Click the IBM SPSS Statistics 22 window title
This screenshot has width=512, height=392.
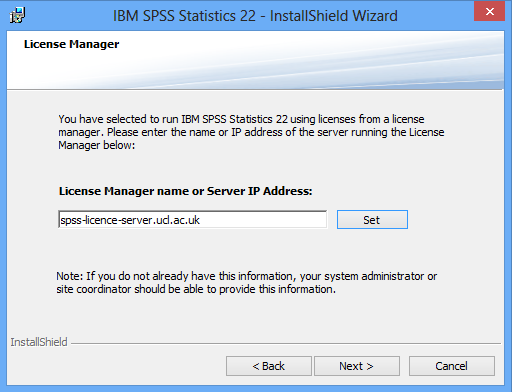coord(255,16)
